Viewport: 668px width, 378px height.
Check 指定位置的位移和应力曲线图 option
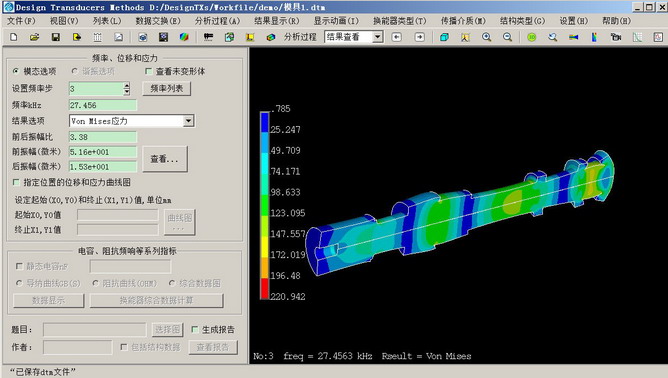[x=16, y=182]
